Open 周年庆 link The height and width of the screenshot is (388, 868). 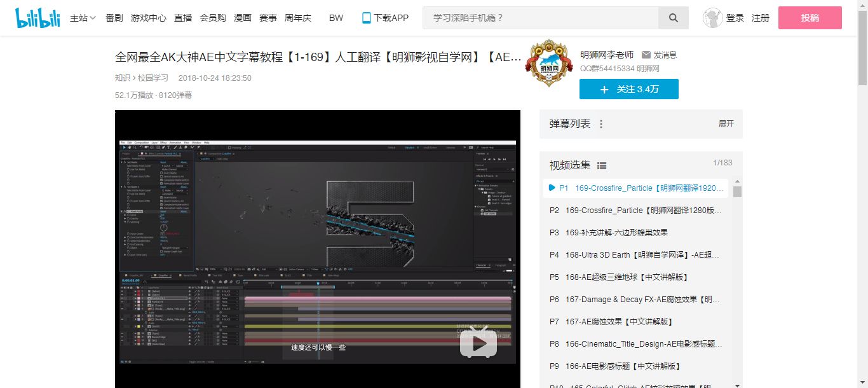coord(298,18)
